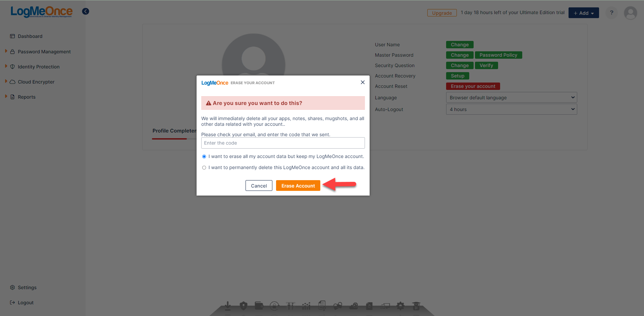Expand the Cloud Encrypter arrow
Viewport: 644px width, 316px height.
(6, 81)
